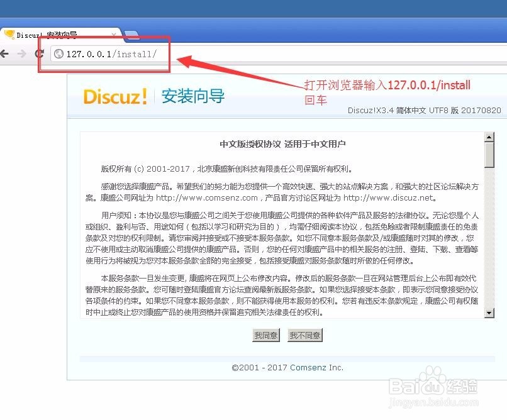Click the paragraph starting 用户须知
Screen dimensions: 507x420
[x=282, y=238]
